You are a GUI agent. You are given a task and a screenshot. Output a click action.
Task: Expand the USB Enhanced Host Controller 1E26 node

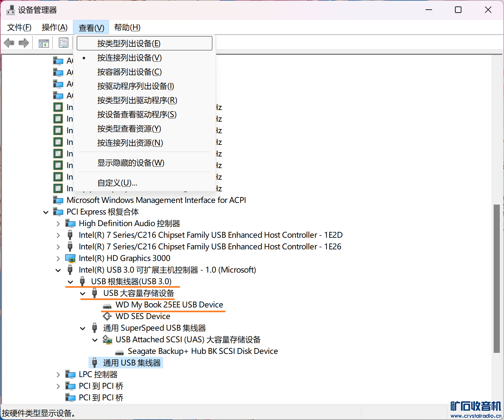[x=58, y=247]
